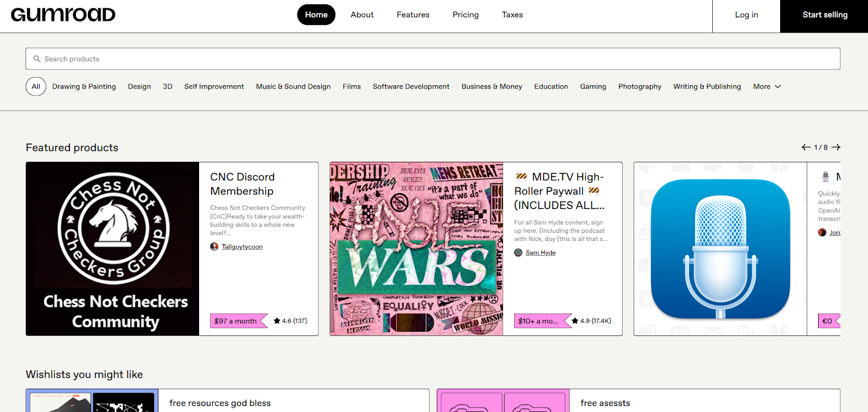This screenshot has width=868, height=412.
Task: Open the Features page
Action: (x=413, y=15)
